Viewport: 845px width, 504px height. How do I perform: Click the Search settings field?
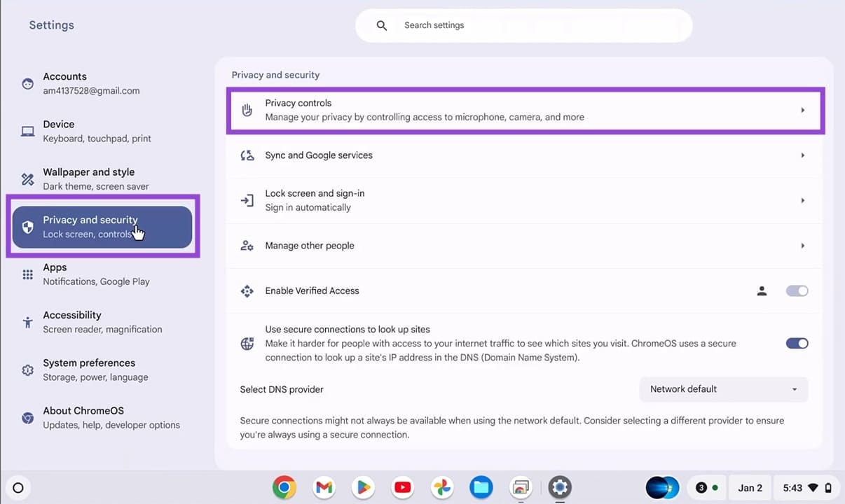point(524,25)
